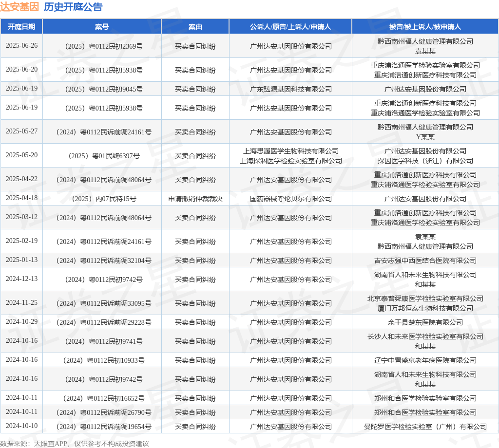Click the date 2025-06-26
499x448 pixels.
21,45
